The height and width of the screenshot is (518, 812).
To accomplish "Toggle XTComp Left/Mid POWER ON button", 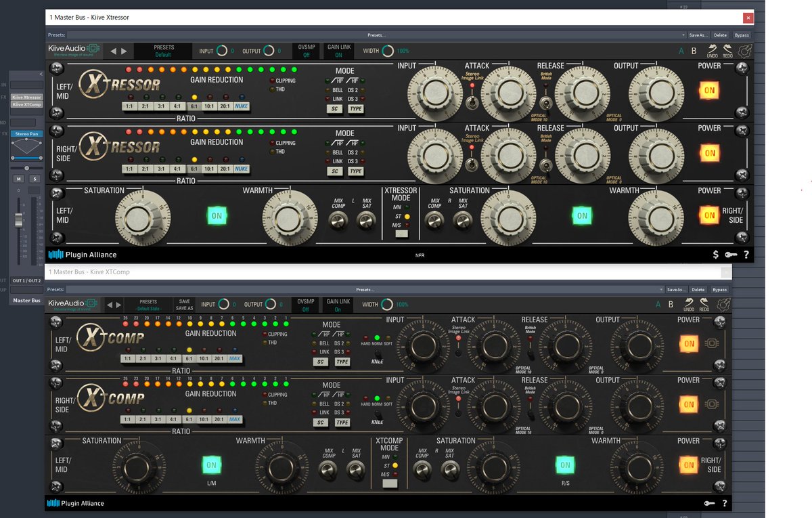I will (x=688, y=343).
